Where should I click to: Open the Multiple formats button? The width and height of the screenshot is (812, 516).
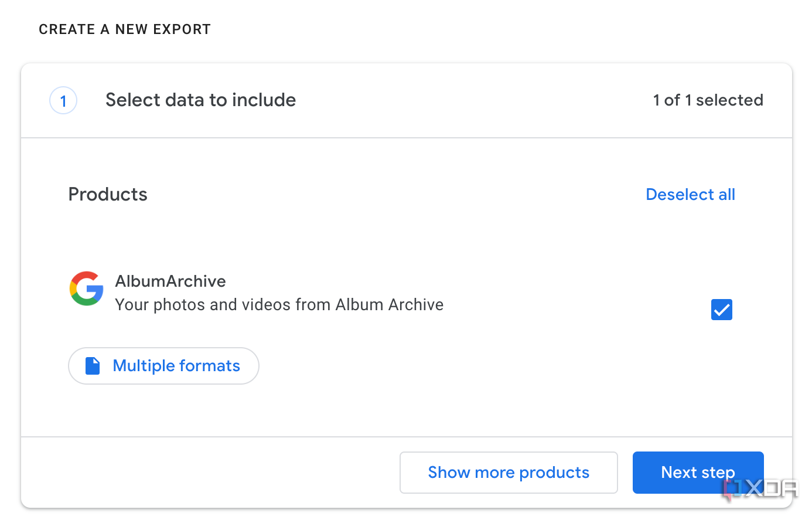pyautogui.click(x=163, y=366)
